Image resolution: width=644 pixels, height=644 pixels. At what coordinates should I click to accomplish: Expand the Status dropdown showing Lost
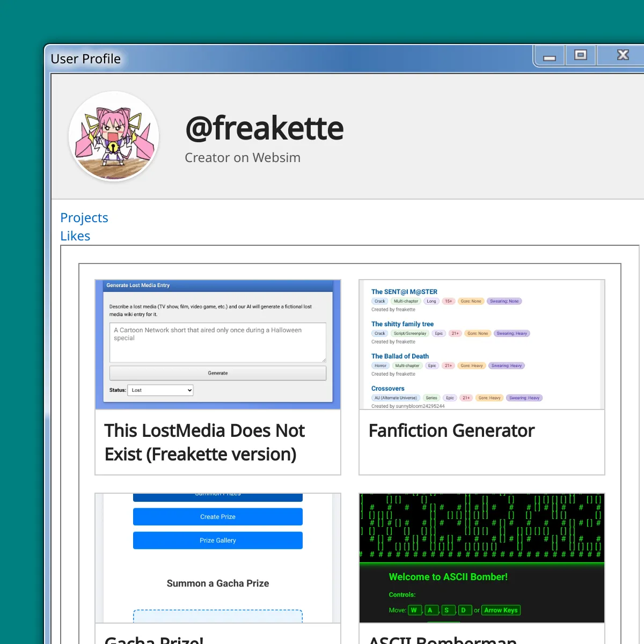pos(160,390)
